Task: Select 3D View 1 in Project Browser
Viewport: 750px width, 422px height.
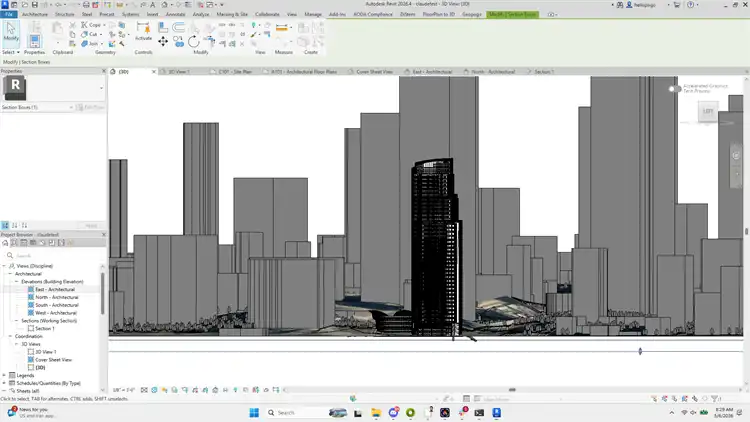Action: [45, 352]
